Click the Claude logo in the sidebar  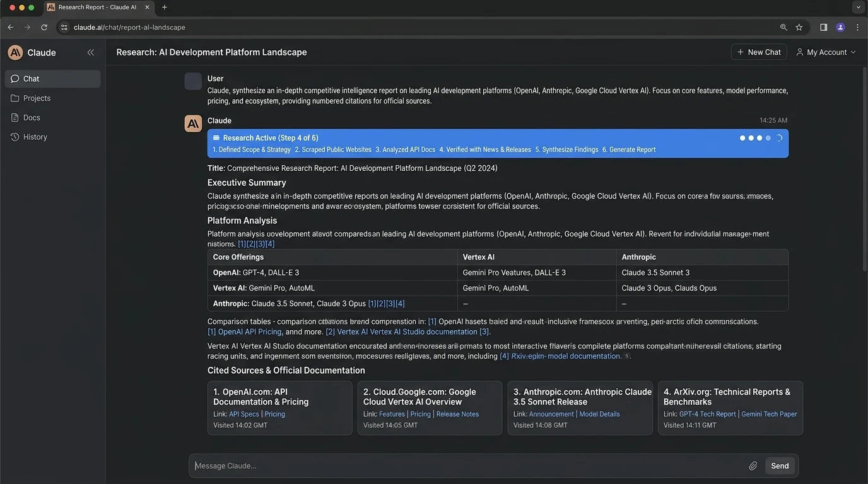pyautogui.click(x=15, y=52)
